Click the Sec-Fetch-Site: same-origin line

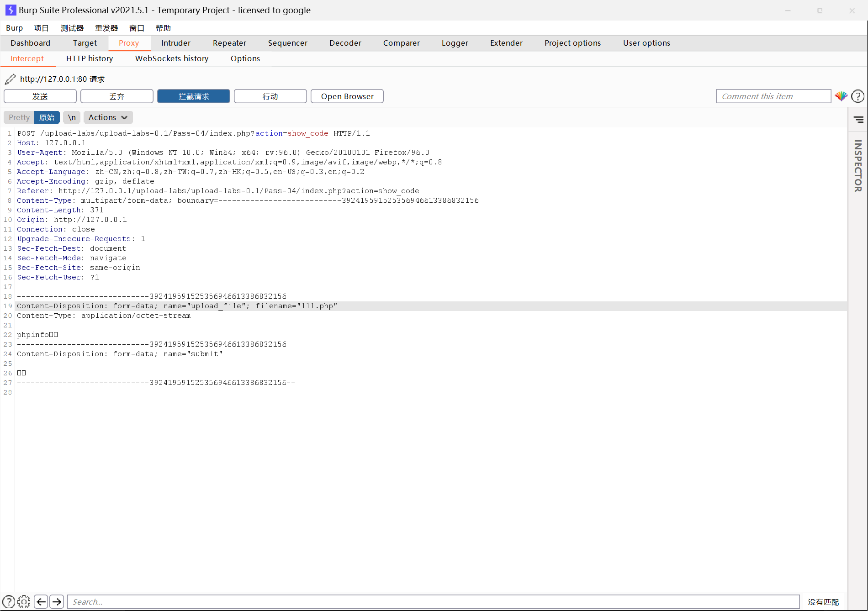(x=79, y=268)
